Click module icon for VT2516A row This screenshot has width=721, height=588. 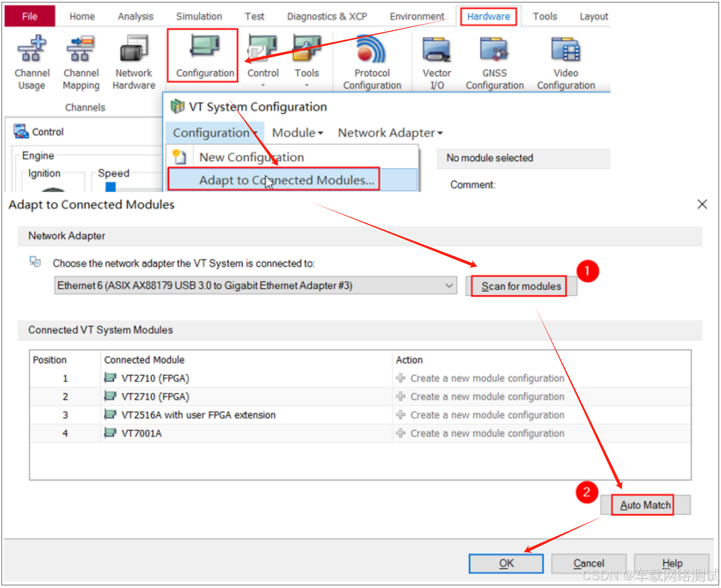pyautogui.click(x=110, y=414)
